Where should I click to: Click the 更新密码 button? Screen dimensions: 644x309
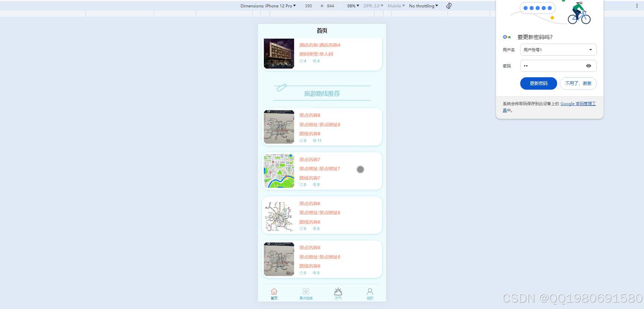(539, 83)
